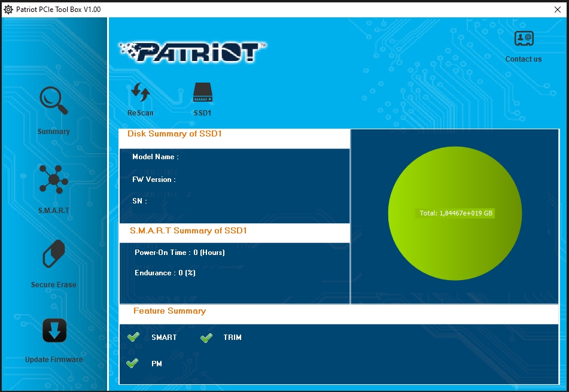Screen dimensions: 569x392
Task: Click the PM feature text
Action: [157, 364]
